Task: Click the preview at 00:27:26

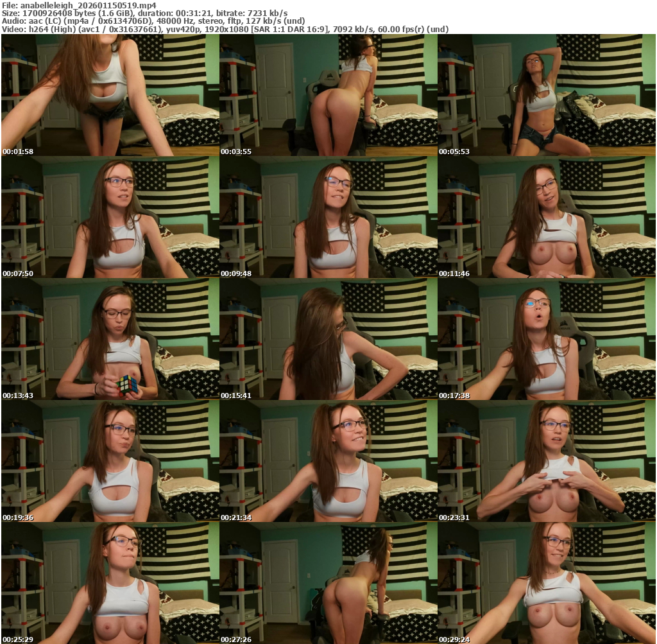Action: [328, 583]
